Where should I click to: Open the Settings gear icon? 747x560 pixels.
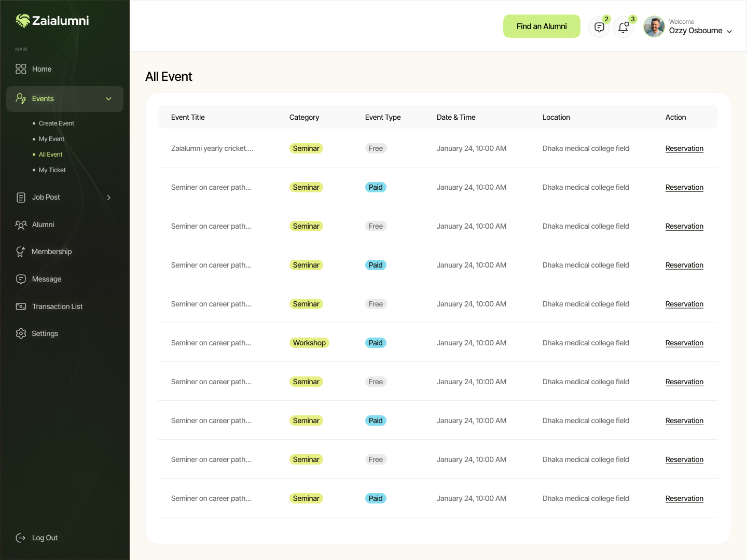point(21,333)
